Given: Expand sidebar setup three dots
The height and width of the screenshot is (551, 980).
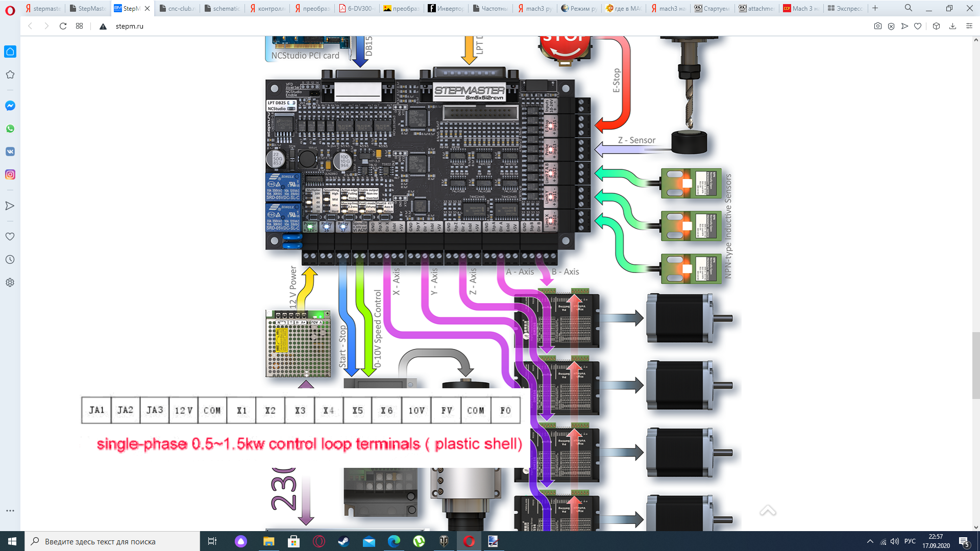Looking at the screenshot, I should [10, 511].
